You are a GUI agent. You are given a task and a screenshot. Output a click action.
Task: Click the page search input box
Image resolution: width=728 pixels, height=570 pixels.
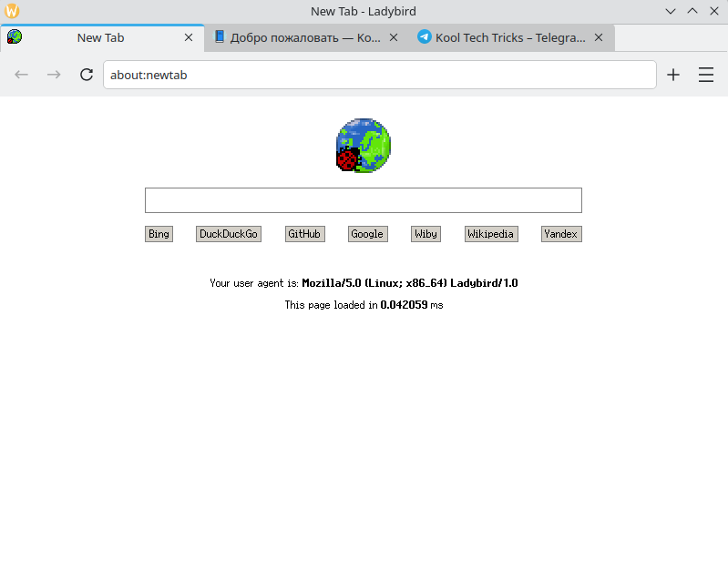coord(363,200)
